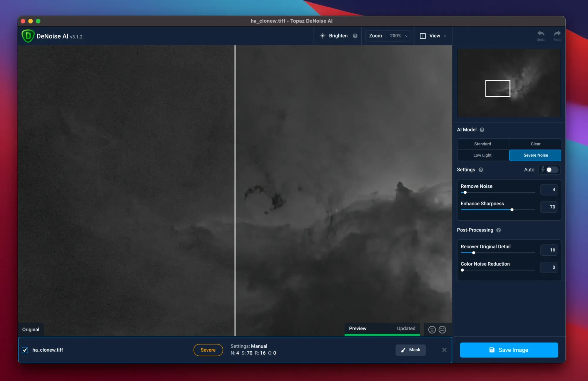
Task: Uncheck the ha_clonew.tiff checkbox
Action: (25, 350)
